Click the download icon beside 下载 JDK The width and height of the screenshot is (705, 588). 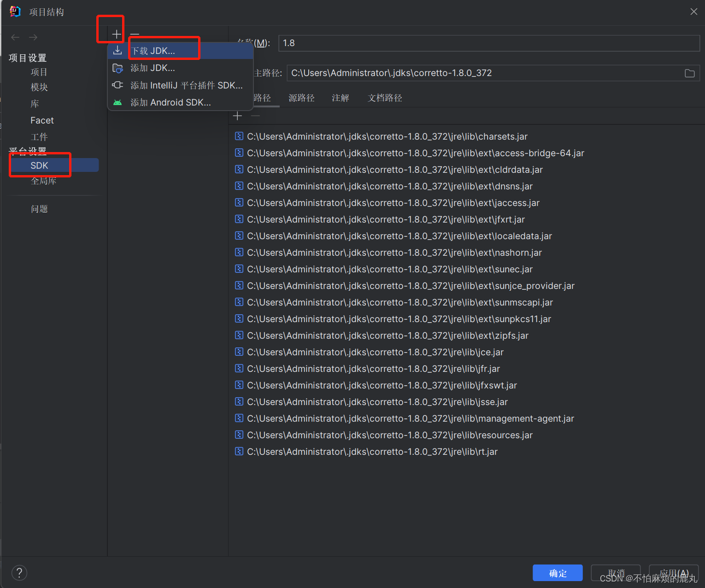pos(117,50)
